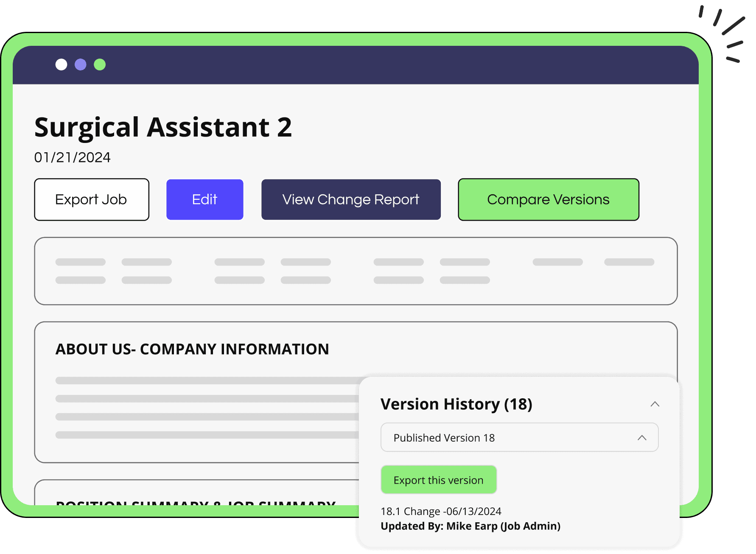Click the partially visible Position Summary section heading
The width and height of the screenshot is (756, 554).
[x=196, y=502]
